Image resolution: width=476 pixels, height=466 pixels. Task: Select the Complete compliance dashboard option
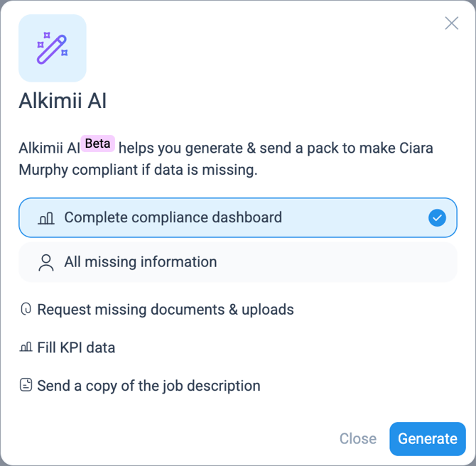tap(173, 217)
